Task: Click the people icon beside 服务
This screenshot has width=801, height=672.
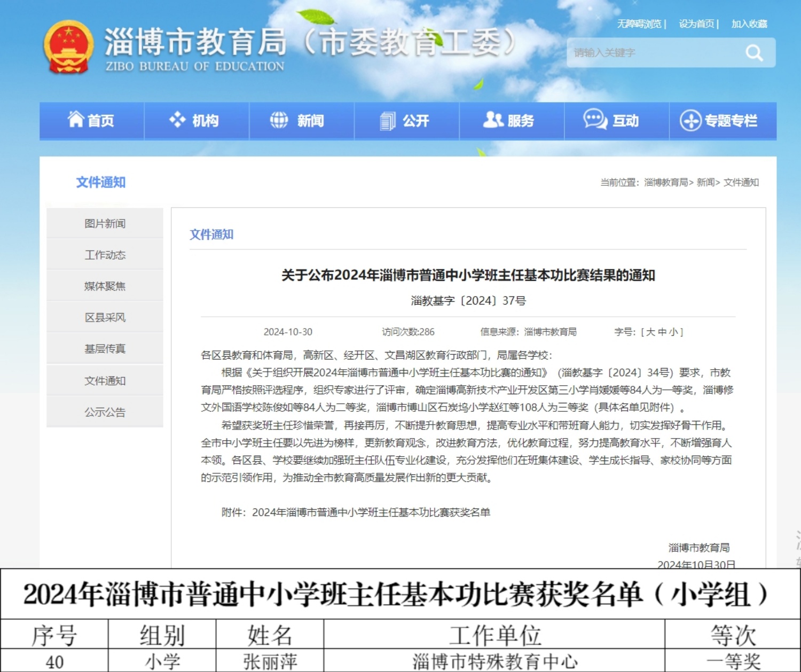Action: (492, 120)
